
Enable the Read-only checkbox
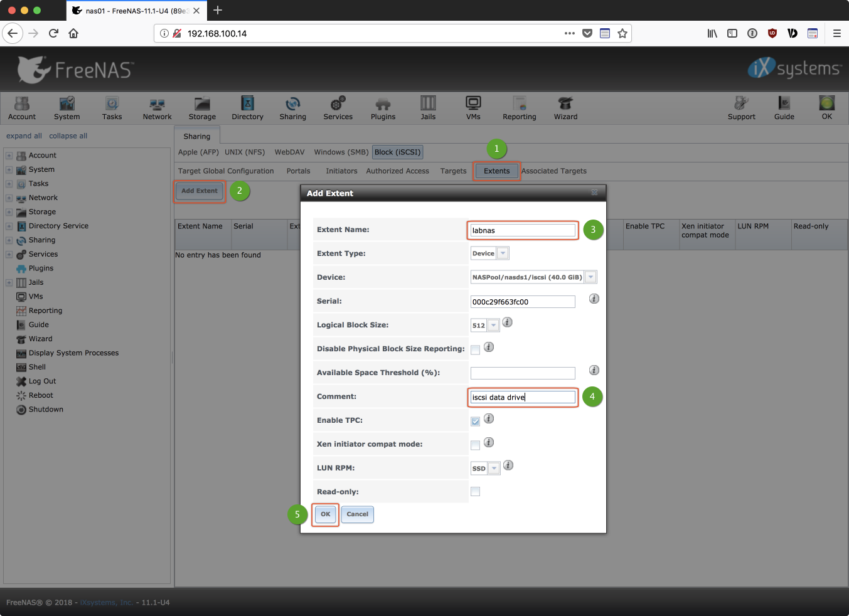pyautogui.click(x=476, y=492)
